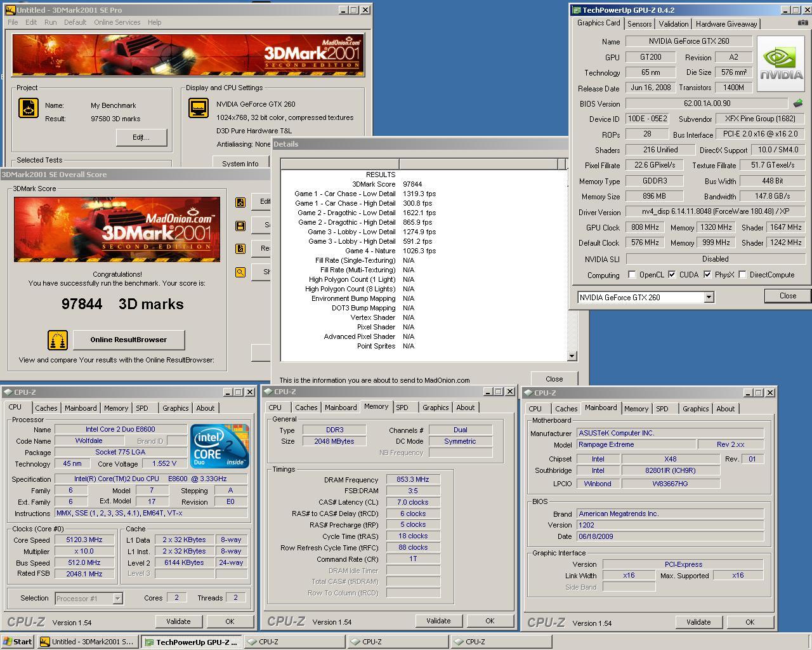
Task: Click the floppy disk save icon in Overall Score
Action: [240, 225]
